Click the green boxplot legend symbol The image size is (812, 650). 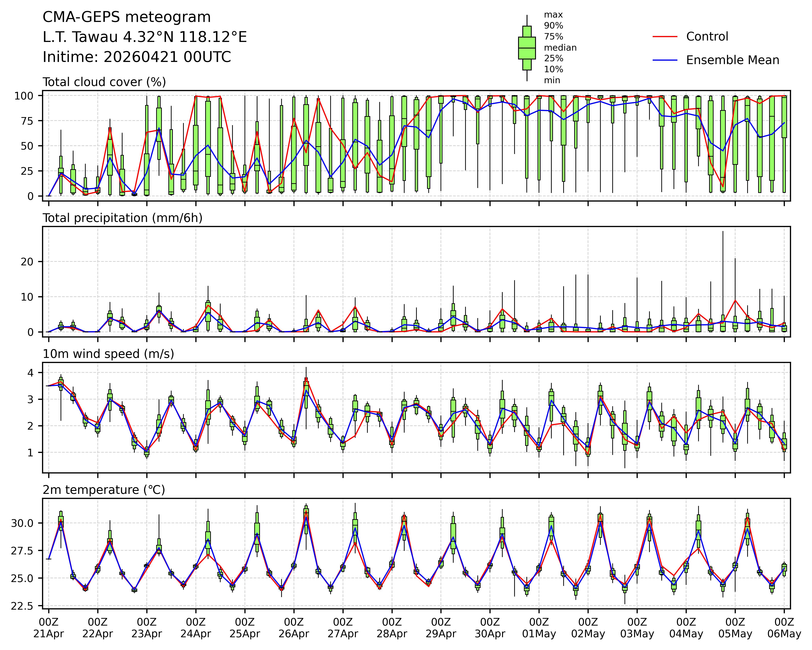point(527,48)
